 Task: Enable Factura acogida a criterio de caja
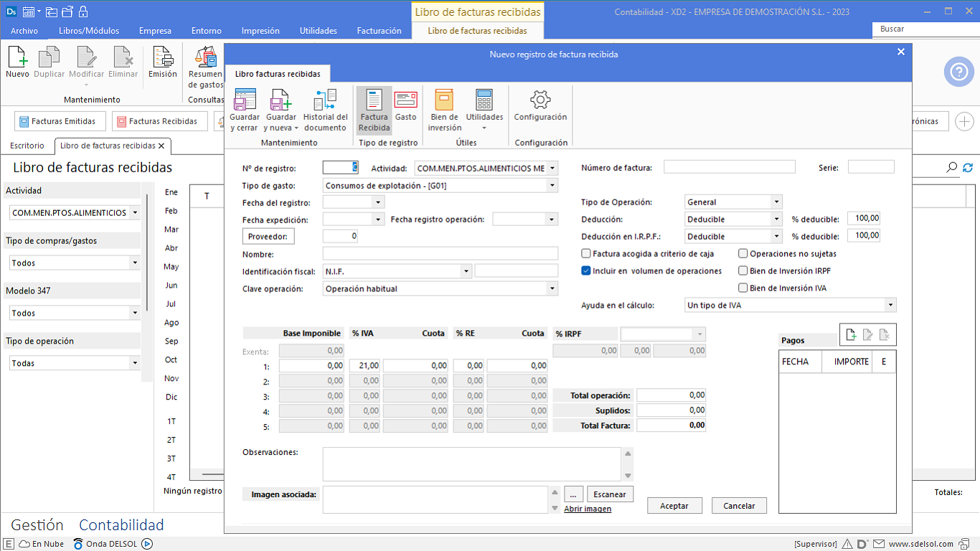pos(586,254)
